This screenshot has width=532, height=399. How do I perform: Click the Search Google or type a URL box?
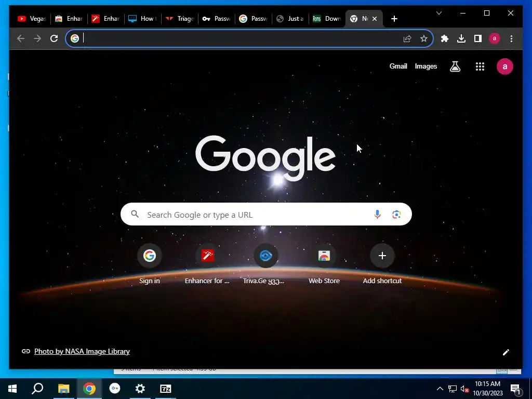[266, 214]
